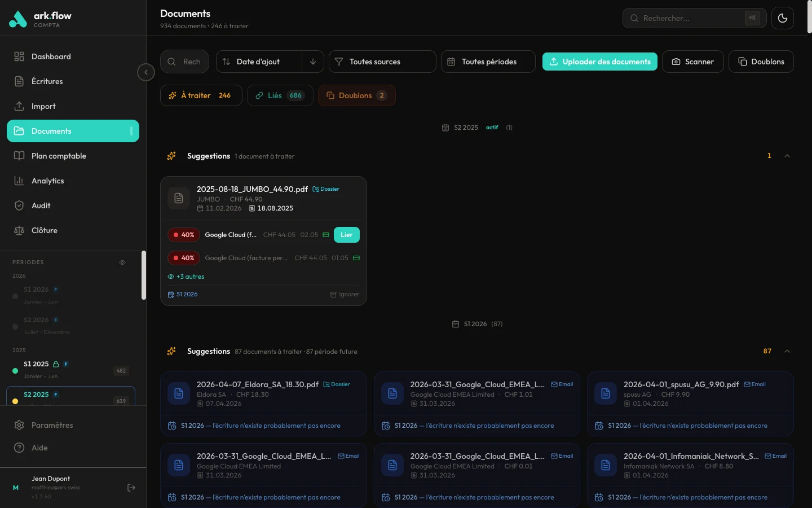This screenshot has width=812, height=508.
Task: Collapse the S1 2026 Suggestions section
Action: click(x=787, y=351)
